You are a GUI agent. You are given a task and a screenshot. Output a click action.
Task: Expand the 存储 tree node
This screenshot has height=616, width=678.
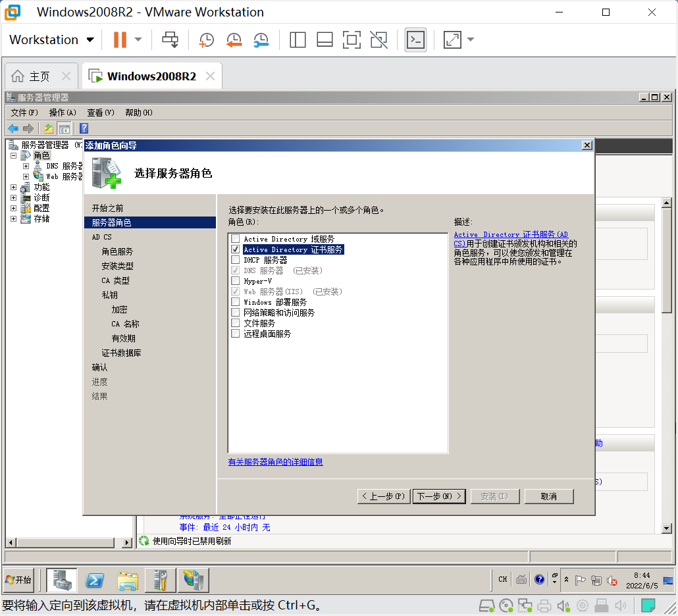pyautogui.click(x=13, y=218)
